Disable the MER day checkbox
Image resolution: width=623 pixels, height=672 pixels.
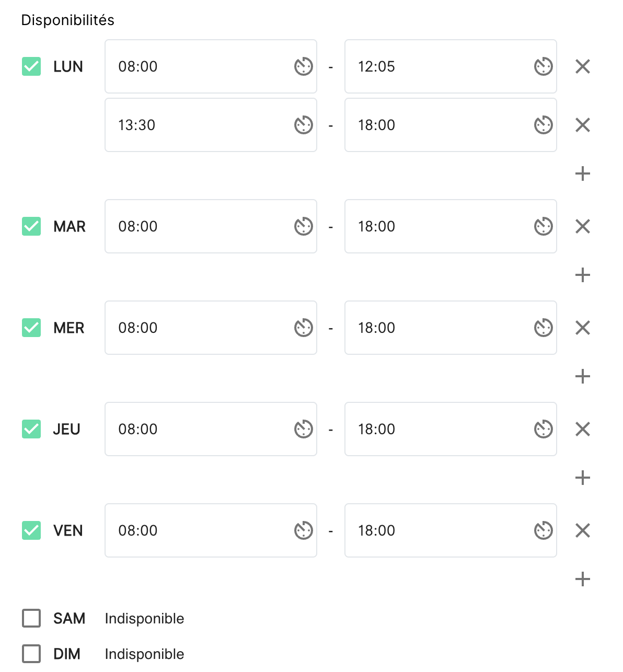point(31,328)
